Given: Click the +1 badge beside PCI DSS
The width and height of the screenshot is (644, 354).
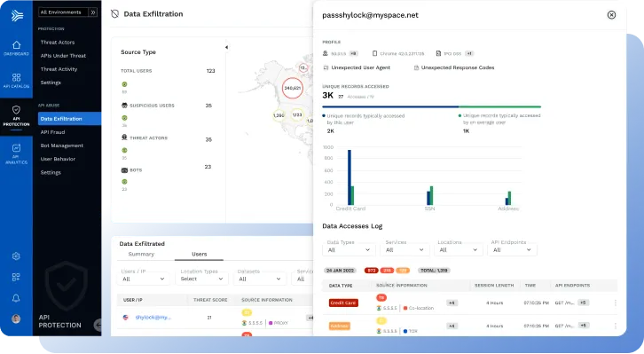Looking at the screenshot, I should click(469, 53).
